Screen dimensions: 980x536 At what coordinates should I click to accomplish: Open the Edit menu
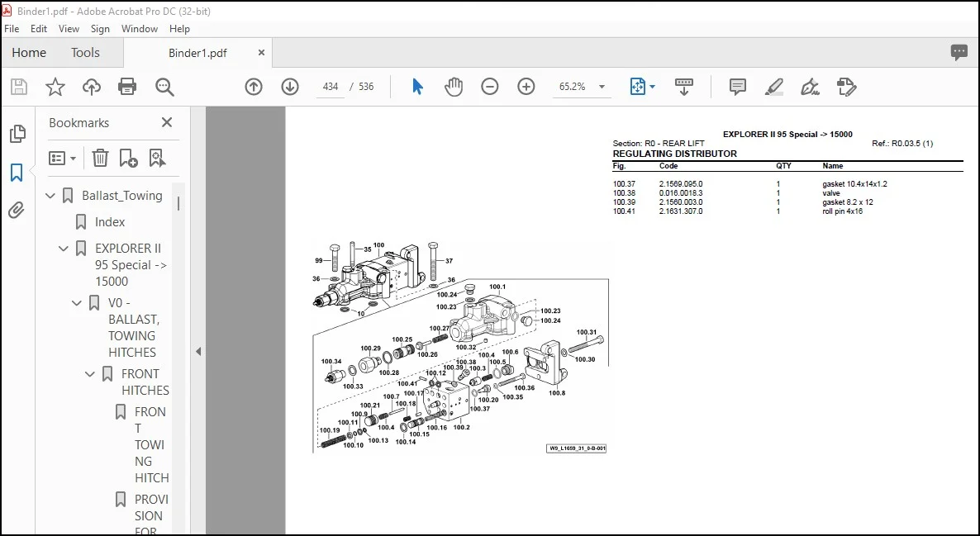(x=39, y=29)
